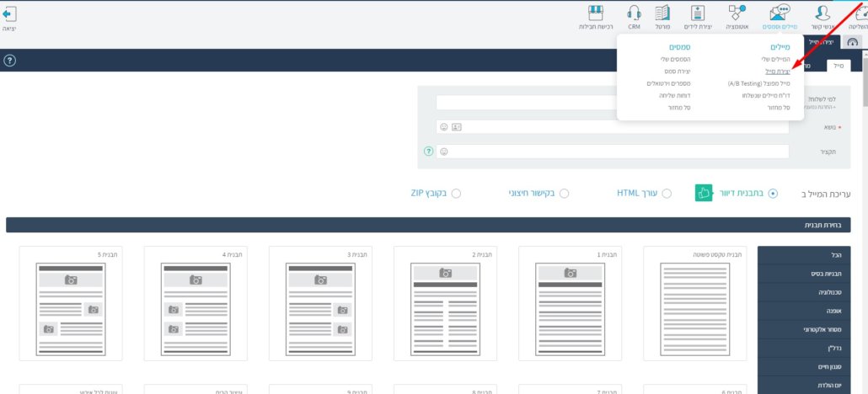Viewport: 868px width, 394px height.
Task: Click the emoji icon in תקציר field
Action: (444, 152)
